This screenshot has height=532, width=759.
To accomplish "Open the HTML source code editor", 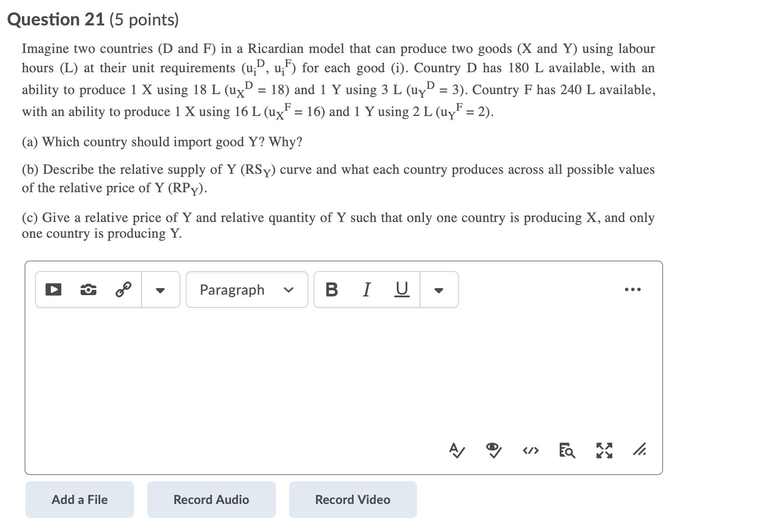I will 530,449.
